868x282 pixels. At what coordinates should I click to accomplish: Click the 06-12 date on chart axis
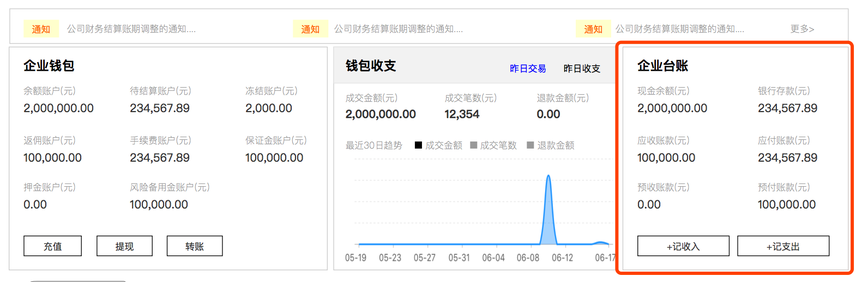(562, 258)
